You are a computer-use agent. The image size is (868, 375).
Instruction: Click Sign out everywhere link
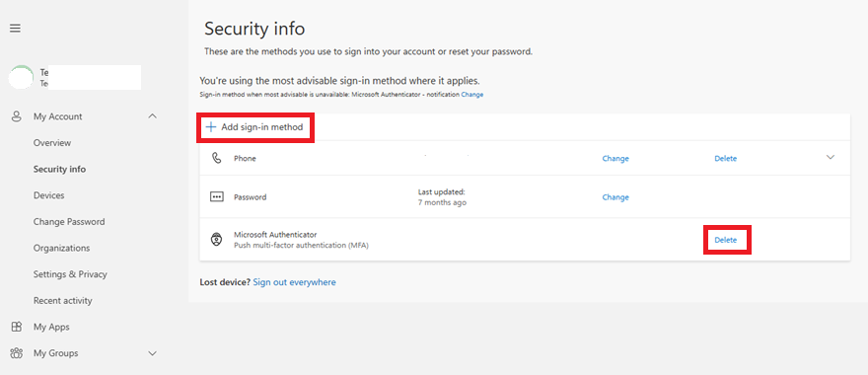click(x=295, y=282)
